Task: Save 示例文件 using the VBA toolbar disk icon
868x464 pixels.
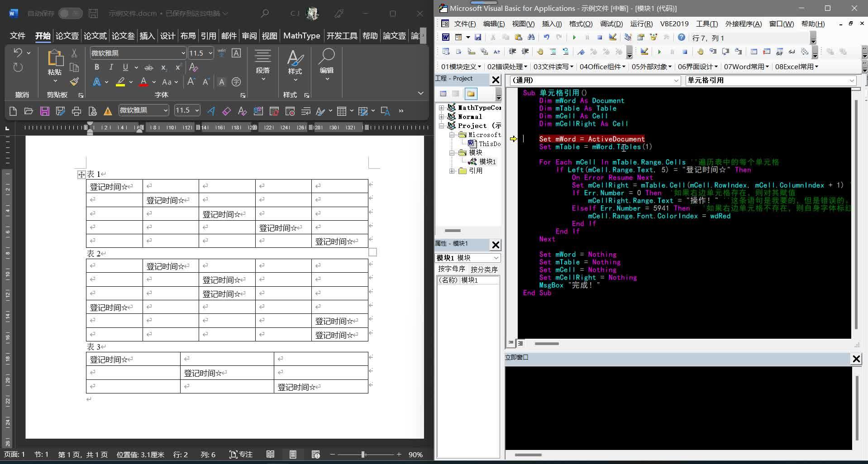Action: (477, 38)
